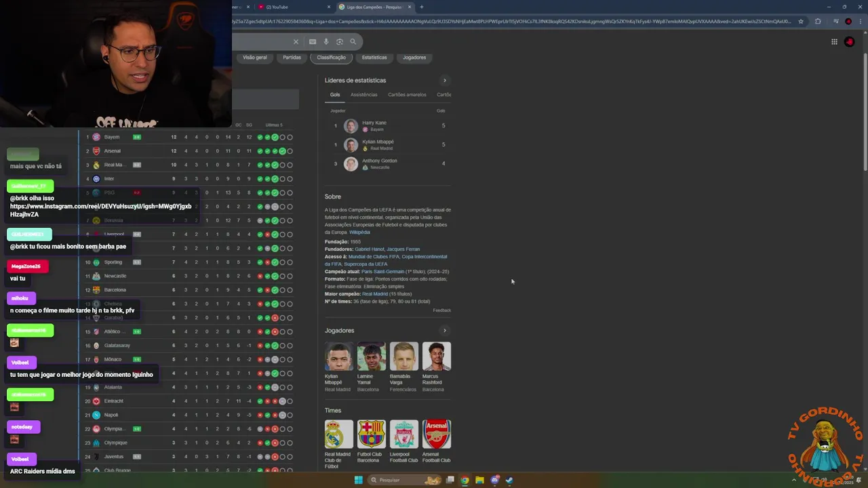Image resolution: width=868 pixels, height=488 pixels.
Task: Select the Classificação tab
Action: pyautogui.click(x=331, y=57)
